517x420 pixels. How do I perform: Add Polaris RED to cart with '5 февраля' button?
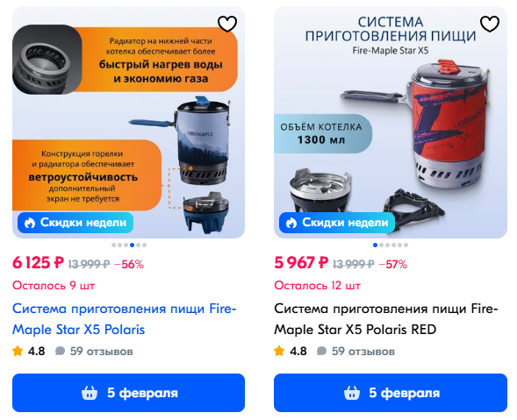tap(391, 393)
